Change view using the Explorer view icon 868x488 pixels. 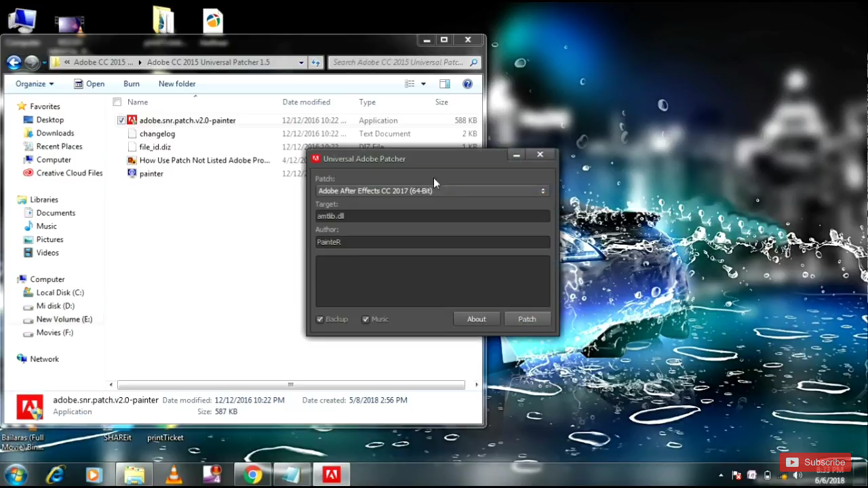coord(410,84)
